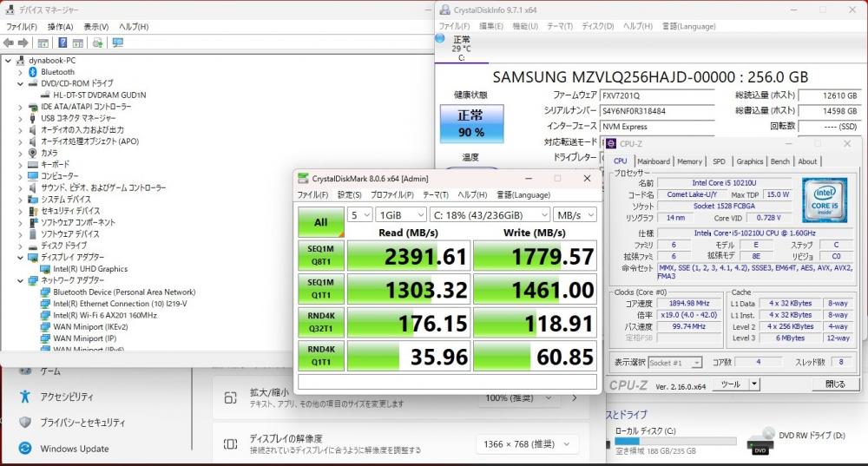Viewport: 868px width, 466px height.
Task: Open Windows Update in Settings sidebar
Action: 74,449
